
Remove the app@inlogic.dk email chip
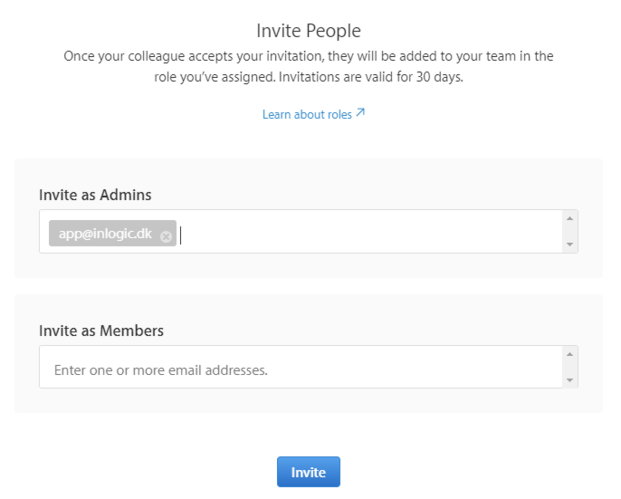click(x=166, y=237)
